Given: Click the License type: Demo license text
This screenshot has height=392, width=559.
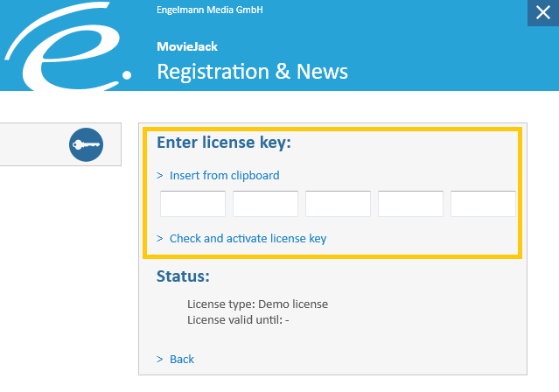Looking at the screenshot, I should [257, 304].
